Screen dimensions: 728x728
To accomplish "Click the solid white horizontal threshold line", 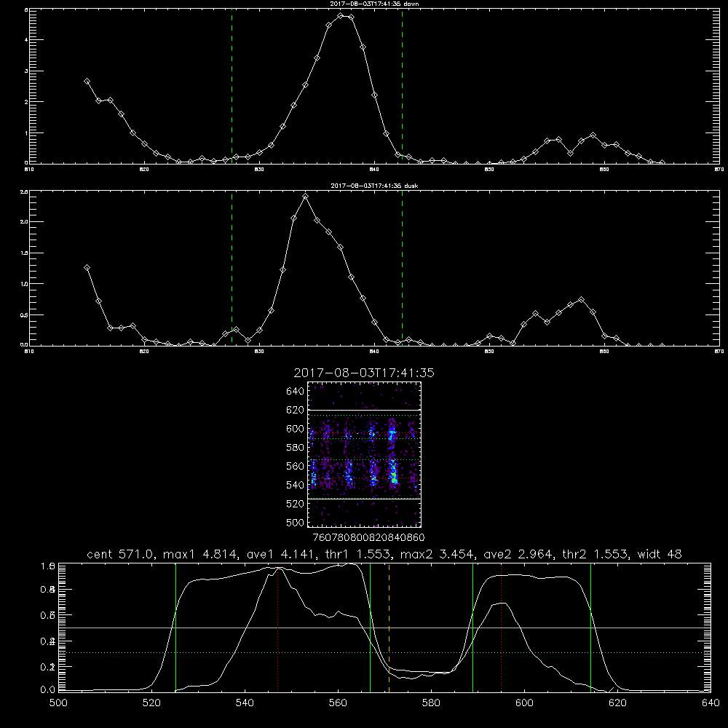I will (384, 628).
